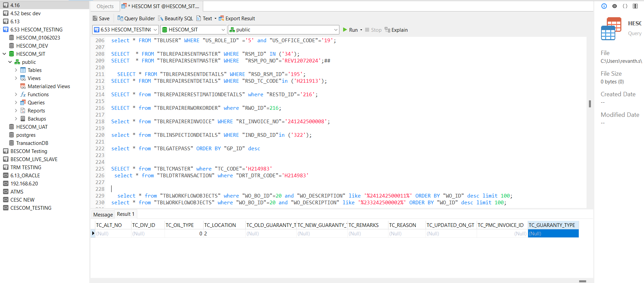Click the HESCOM_01062023 database icon
The height and width of the screenshot is (283, 644).
11,37
